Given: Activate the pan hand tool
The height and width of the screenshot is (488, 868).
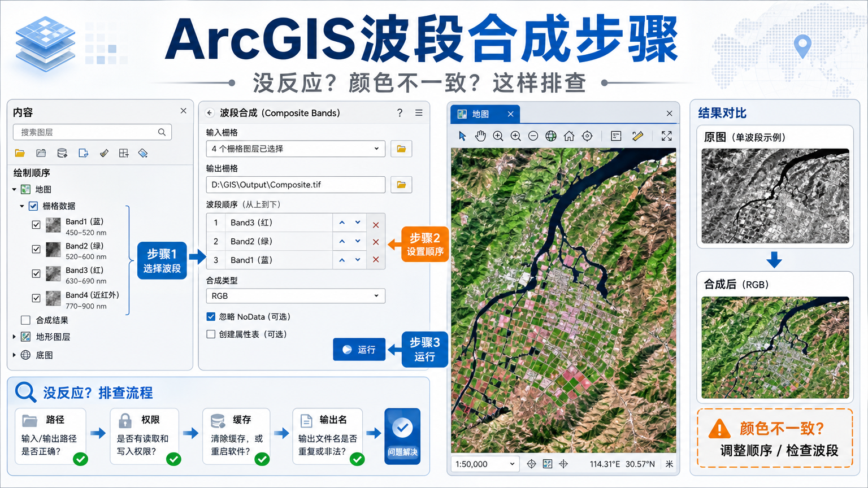Looking at the screenshot, I should pyautogui.click(x=480, y=136).
